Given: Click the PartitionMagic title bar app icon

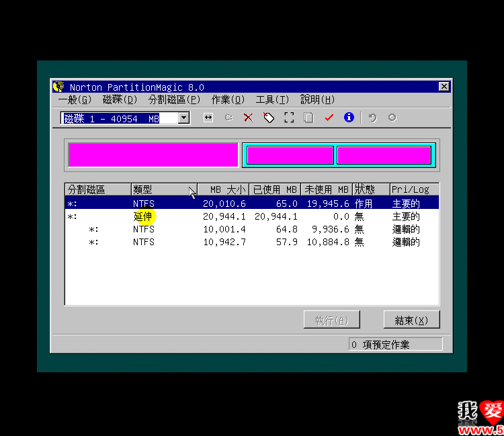Looking at the screenshot, I should coord(59,87).
